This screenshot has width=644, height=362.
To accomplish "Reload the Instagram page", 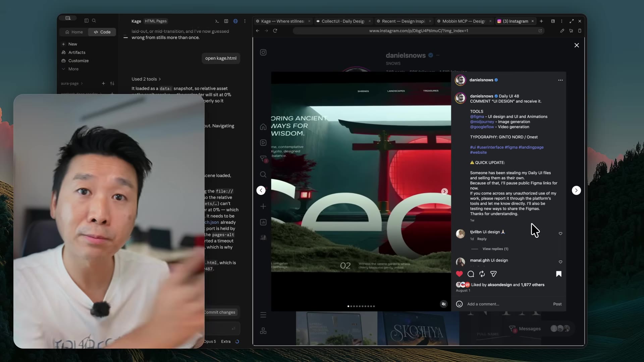I will coord(275,31).
